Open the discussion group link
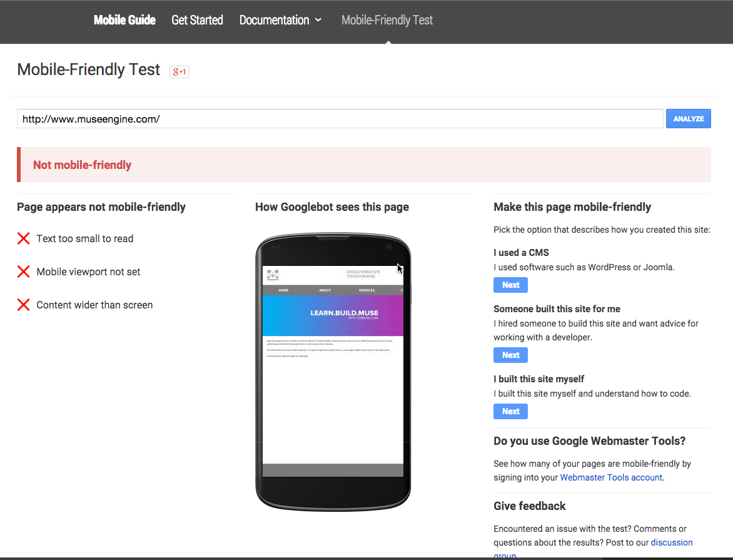Image resolution: width=733 pixels, height=560 pixels. point(672,542)
